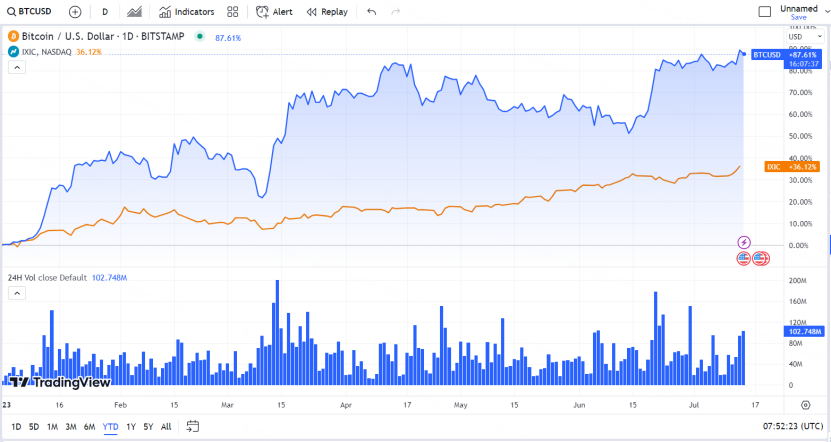The width and height of the screenshot is (831, 442).
Task: Undo the last chart action
Action: click(372, 12)
